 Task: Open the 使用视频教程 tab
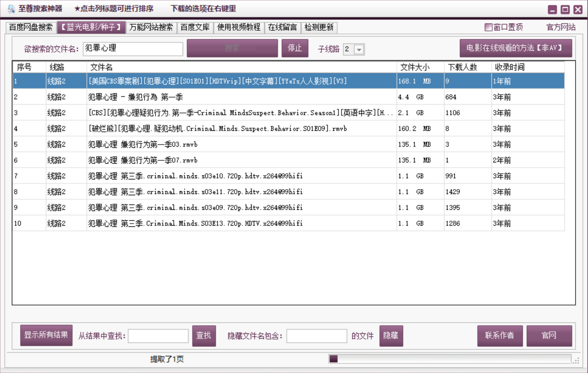tap(239, 27)
